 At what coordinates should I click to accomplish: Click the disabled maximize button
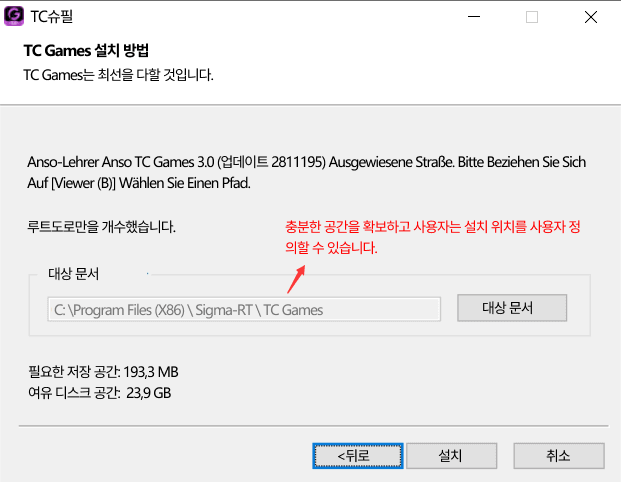pos(532,17)
